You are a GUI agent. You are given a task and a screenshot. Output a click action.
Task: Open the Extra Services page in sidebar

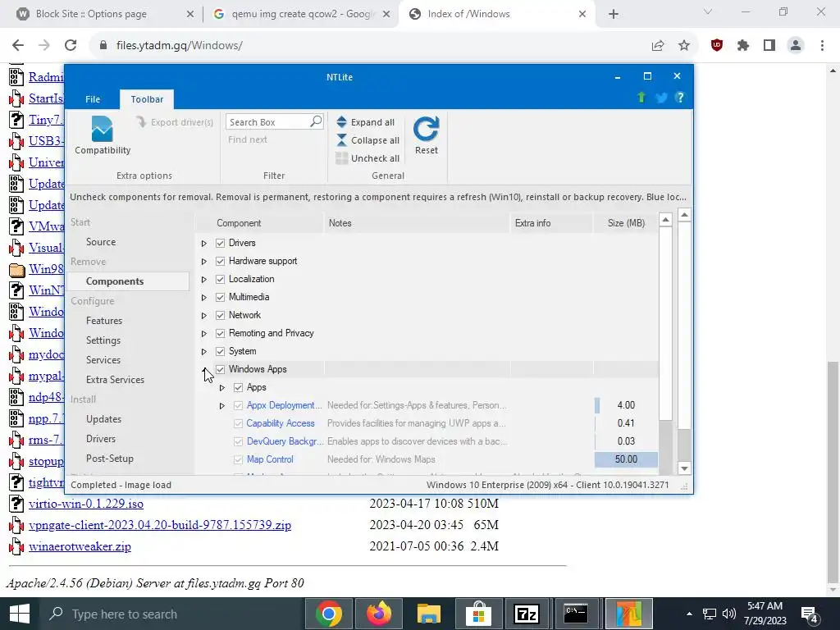(115, 379)
